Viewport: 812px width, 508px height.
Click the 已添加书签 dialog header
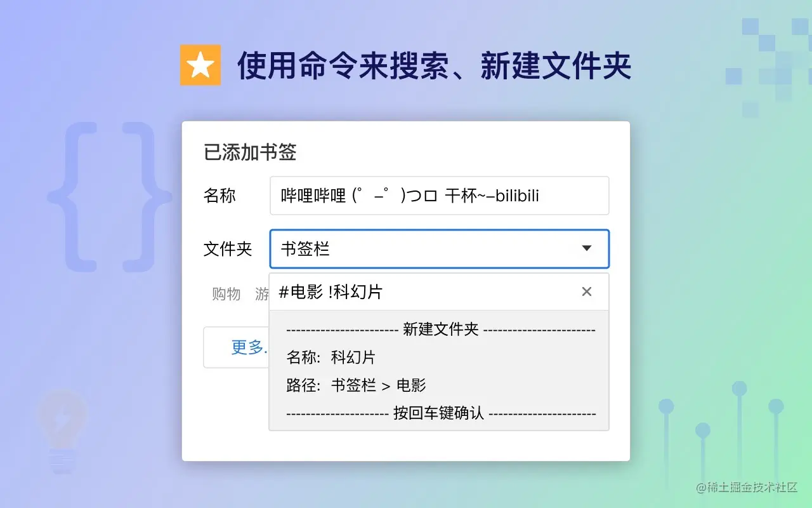coord(249,152)
